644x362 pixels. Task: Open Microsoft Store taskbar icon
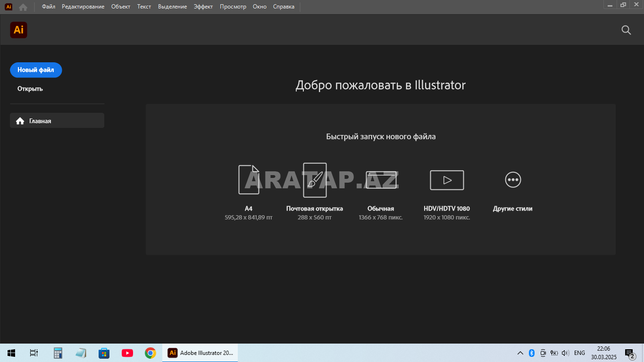click(x=104, y=353)
